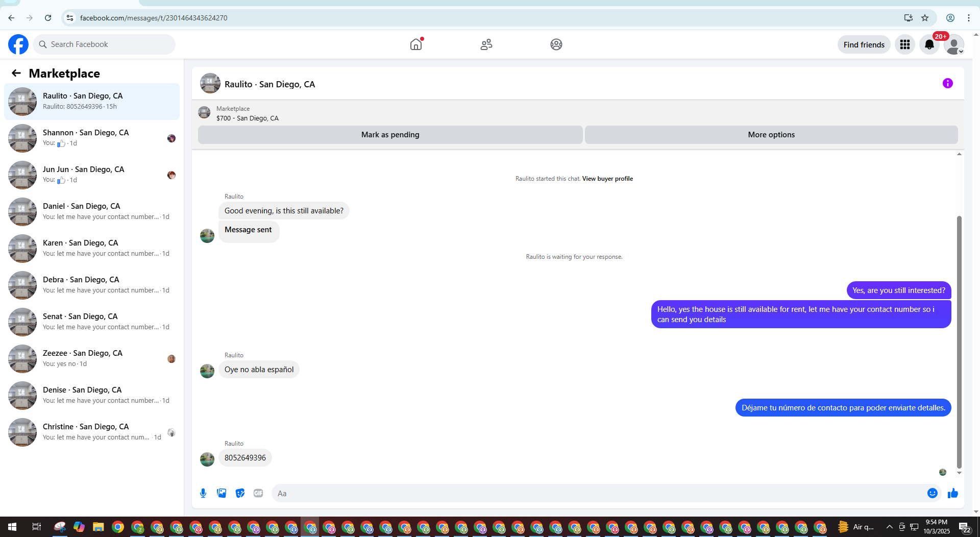Open Christine conversation

point(92,432)
